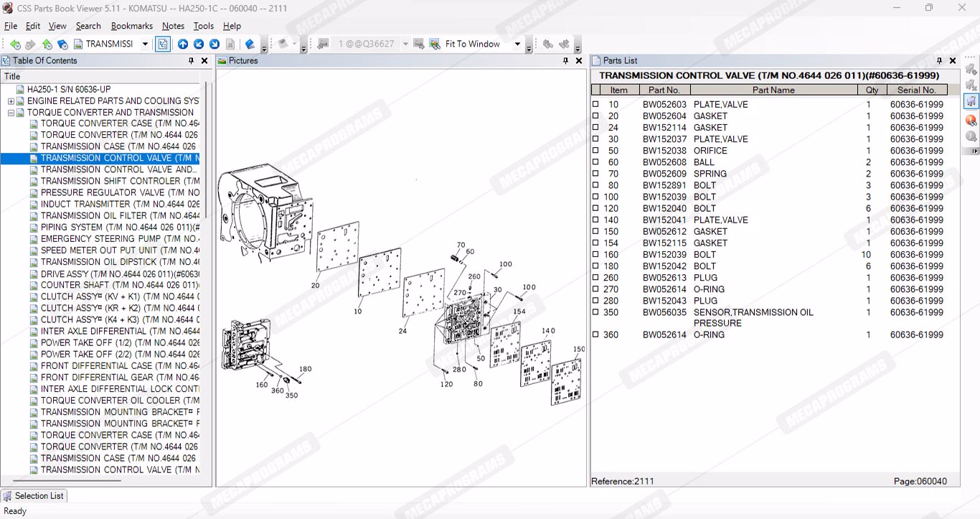Sort by the Part No. column header

(x=664, y=90)
